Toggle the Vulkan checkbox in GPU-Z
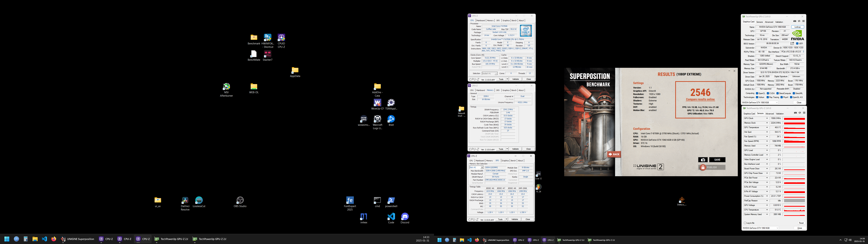The image size is (868, 244). [x=757, y=97]
